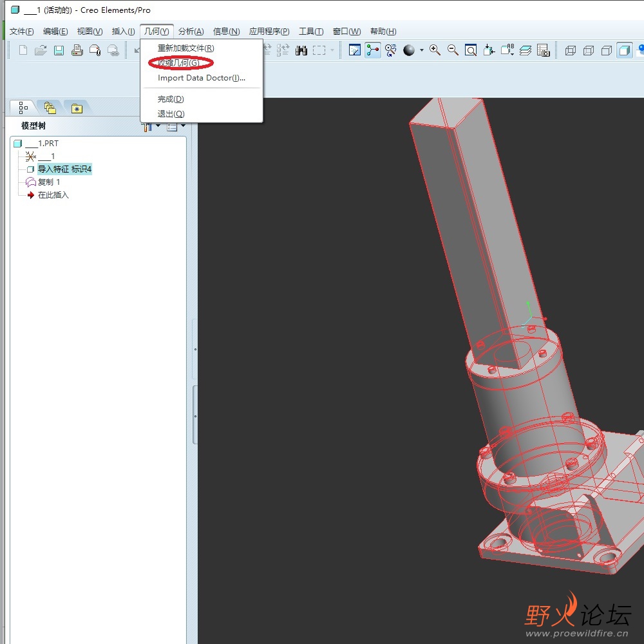Toggle Shading display mode
Screen dimensions: 644x644
click(624, 50)
